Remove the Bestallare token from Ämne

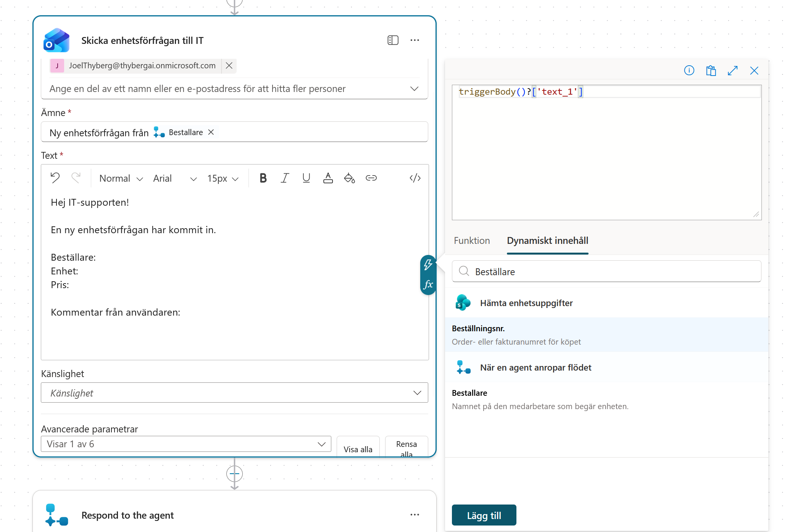[211, 132]
